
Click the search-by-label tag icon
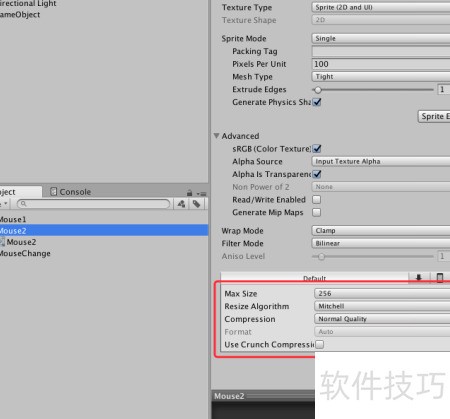point(197,204)
